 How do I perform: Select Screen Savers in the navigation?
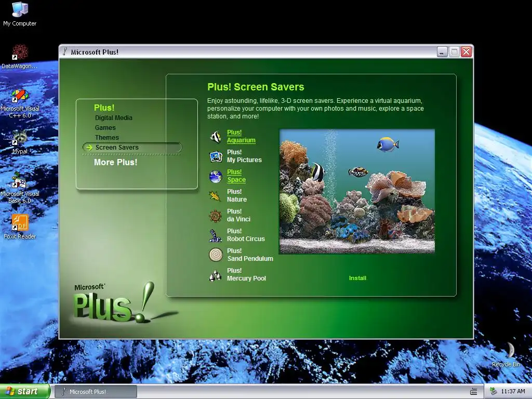(132, 147)
